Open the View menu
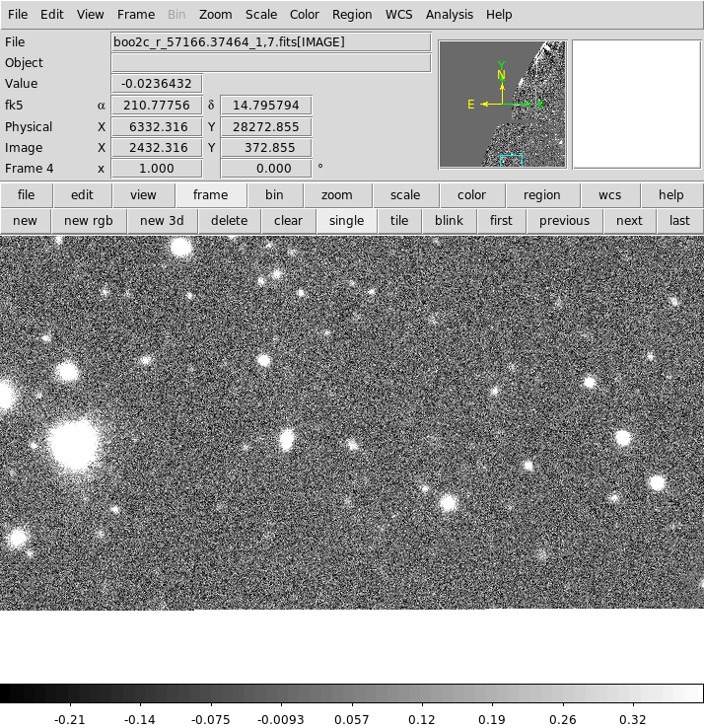 coord(90,15)
